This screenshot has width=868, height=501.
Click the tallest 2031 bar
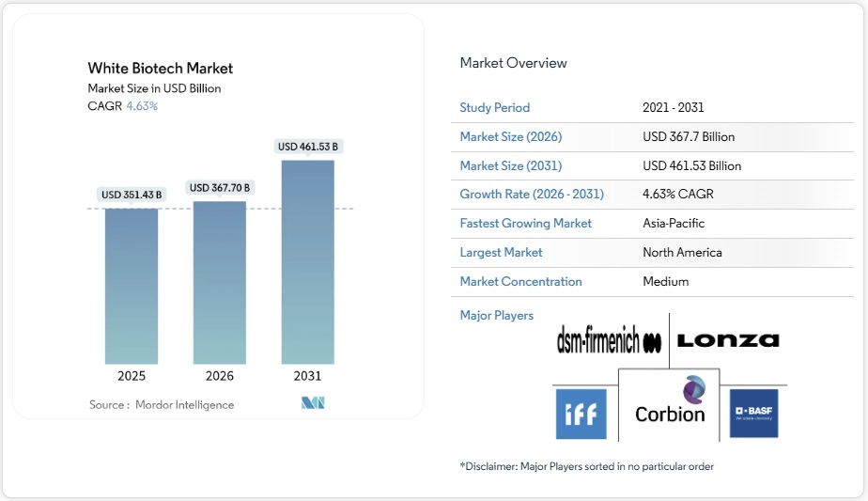coord(307,261)
